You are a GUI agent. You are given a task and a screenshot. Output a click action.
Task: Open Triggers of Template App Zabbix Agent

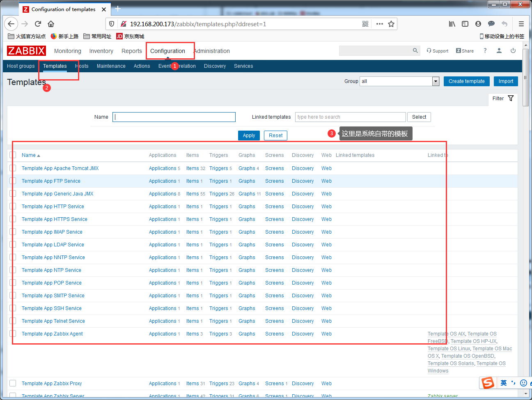click(219, 334)
